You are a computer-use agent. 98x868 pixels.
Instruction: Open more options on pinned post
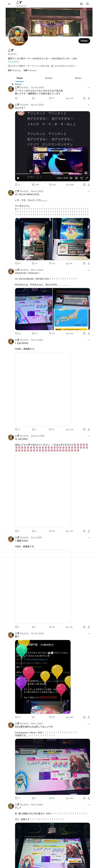coord(89,88)
